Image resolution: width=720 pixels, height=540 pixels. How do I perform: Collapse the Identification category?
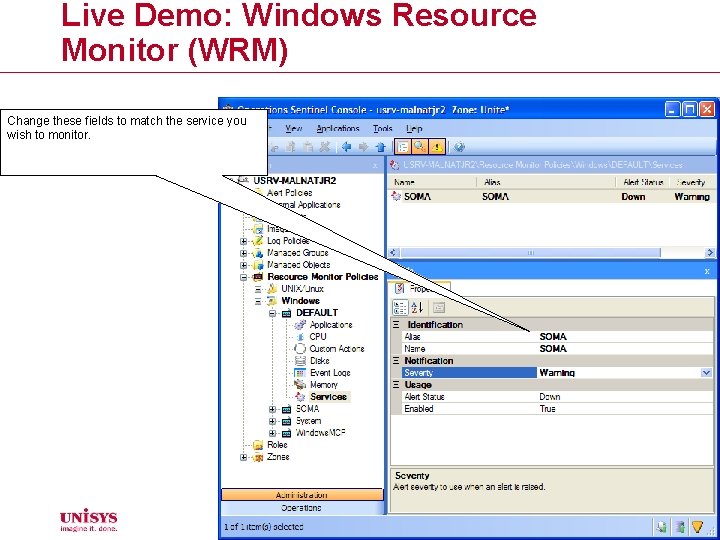tap(396, 325)
